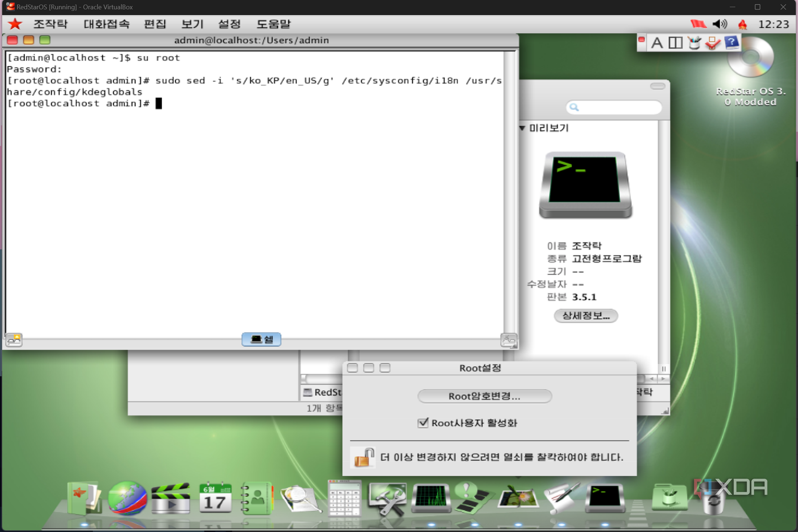This screenshot has height=532, width=798.
Task: Collapse the 미리보기 preview section
Action: pos(521,128)
